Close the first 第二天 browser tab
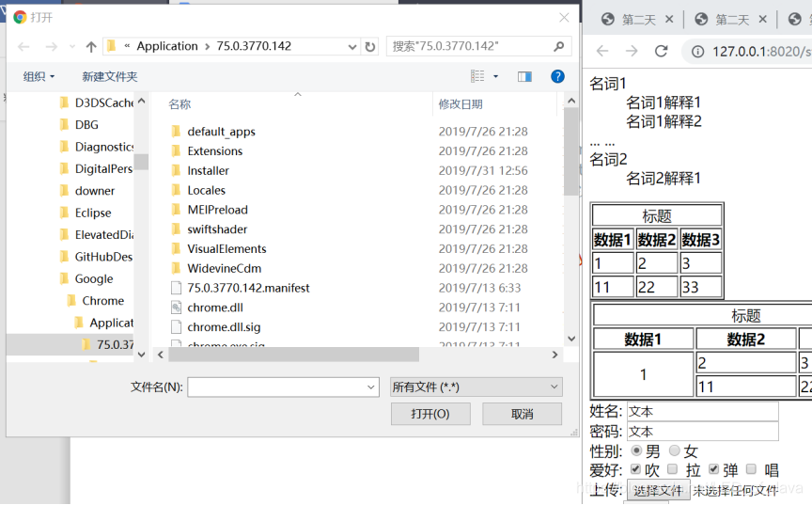 pos(669,19)
